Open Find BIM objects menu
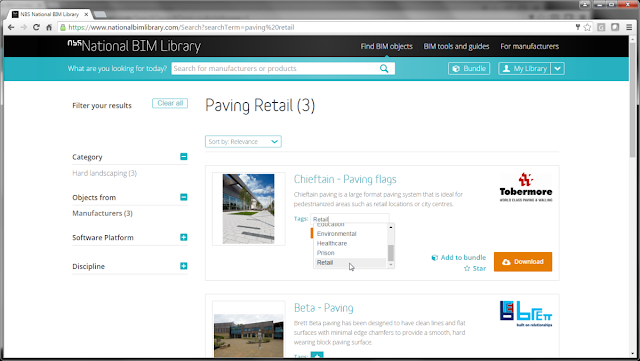Image resolution: width=640 pixels, height=361 pixels. click(x=387, y=47)
